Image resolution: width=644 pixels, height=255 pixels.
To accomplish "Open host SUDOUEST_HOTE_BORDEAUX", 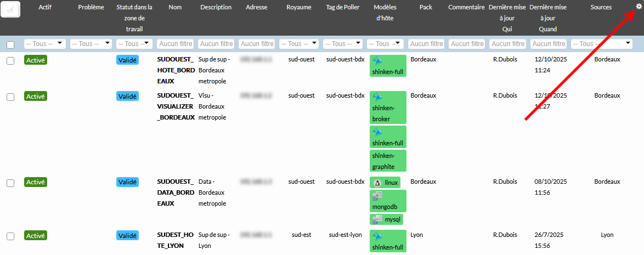I will [x=175, y=70].
